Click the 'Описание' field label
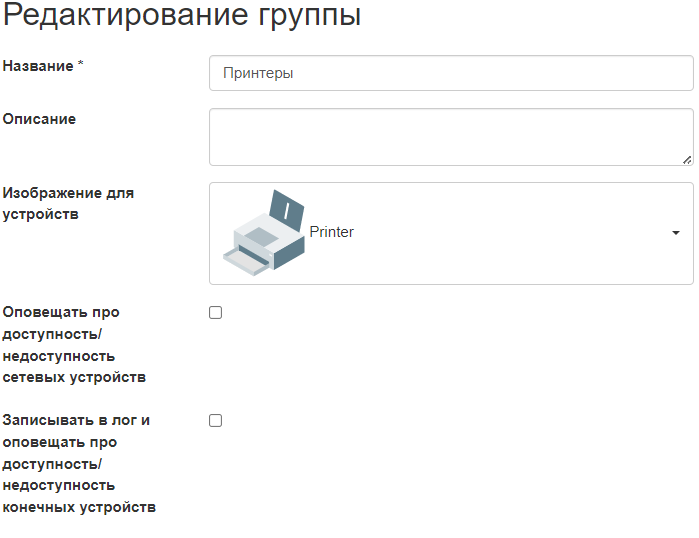Image resolution: width=699 pixels, height=538 pixels. (x=39, y=119)
